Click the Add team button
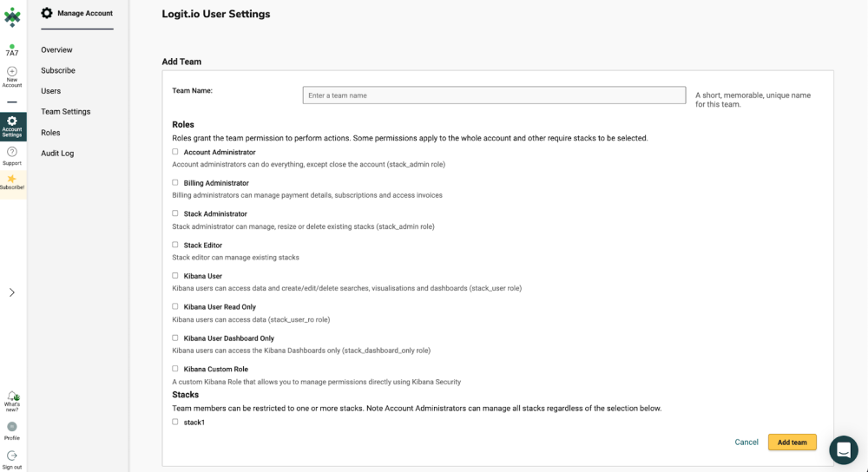 pyautogui.click(x=792, y=442)
